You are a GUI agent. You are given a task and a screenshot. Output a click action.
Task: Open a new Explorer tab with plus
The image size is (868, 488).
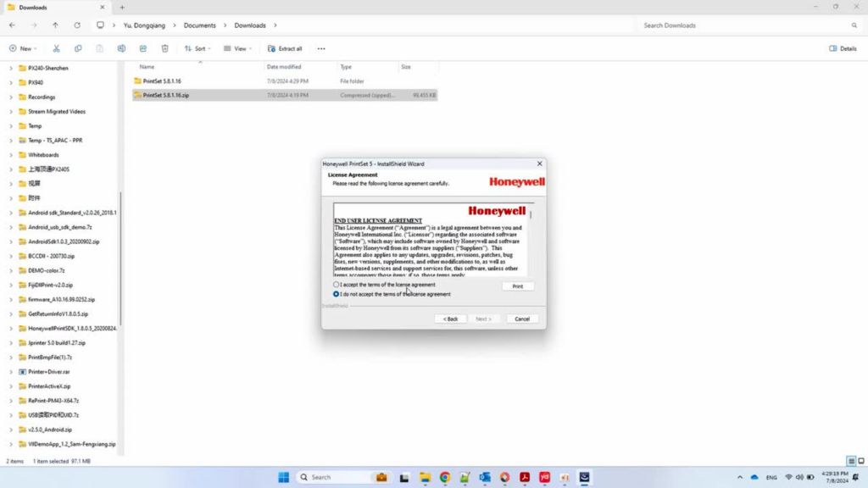(x=122, y=8)
